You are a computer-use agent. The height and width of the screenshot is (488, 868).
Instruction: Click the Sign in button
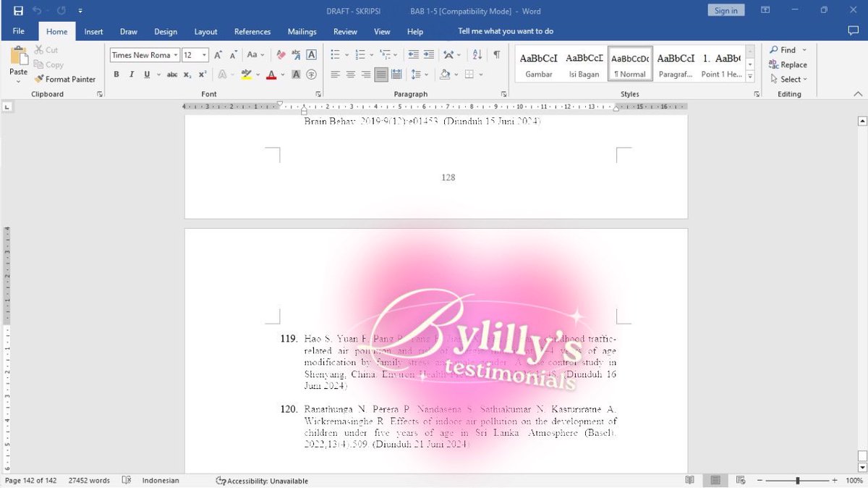(726, 9)
